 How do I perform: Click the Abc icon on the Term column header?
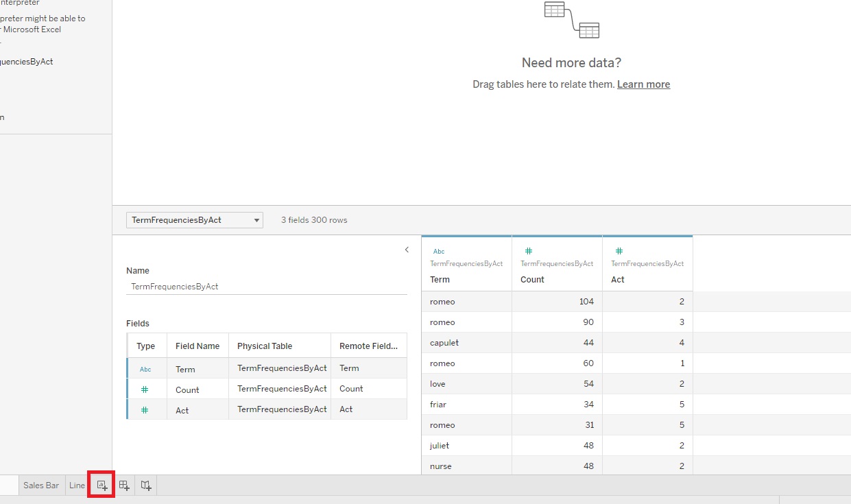tap(438, 251)
